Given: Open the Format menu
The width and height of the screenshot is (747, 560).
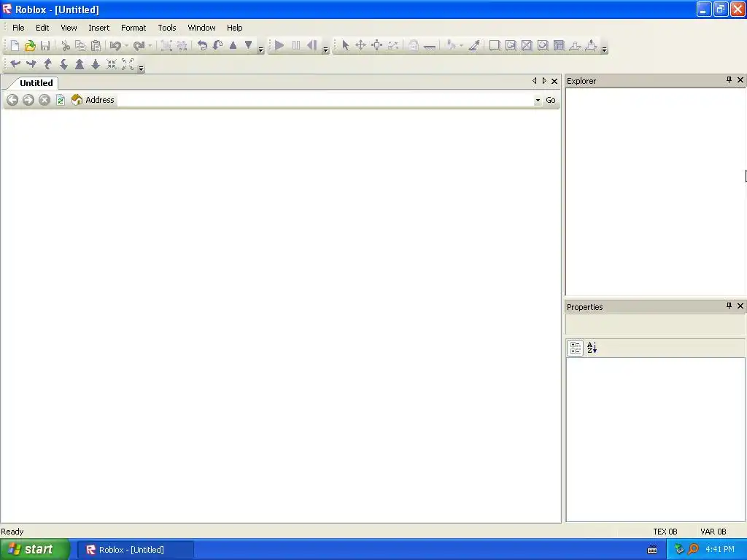Looking at the screenshot, I should (x=133, y=28).
